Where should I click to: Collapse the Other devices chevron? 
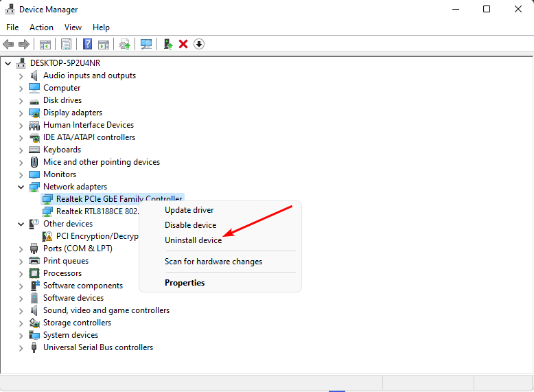point(21,224)
